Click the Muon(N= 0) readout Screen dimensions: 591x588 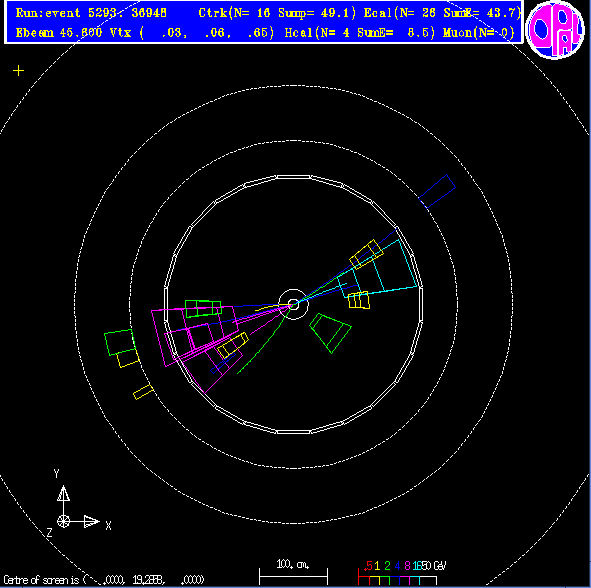click(479, 33)
